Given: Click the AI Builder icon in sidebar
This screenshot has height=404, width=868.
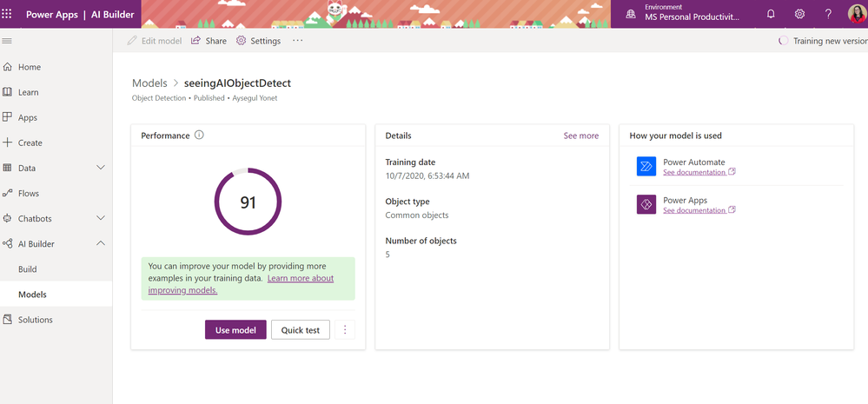Looking at the screenshot, I should [x=7, y=243].
